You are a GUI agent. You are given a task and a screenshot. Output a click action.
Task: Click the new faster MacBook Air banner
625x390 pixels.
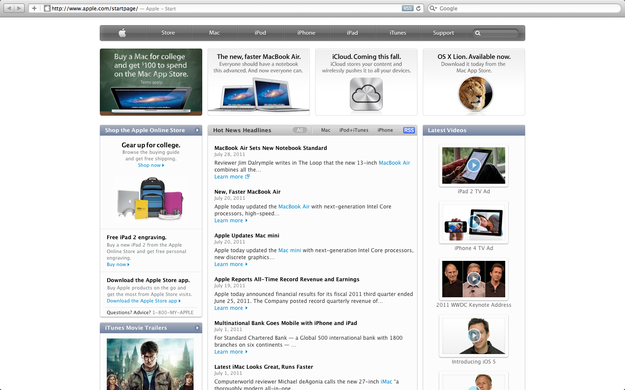coord(258,82)
